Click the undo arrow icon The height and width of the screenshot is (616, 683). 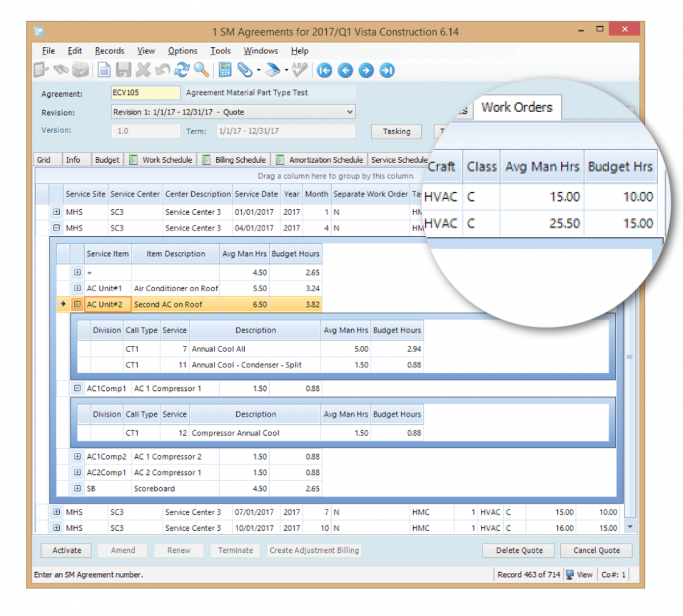click(163, 70)
